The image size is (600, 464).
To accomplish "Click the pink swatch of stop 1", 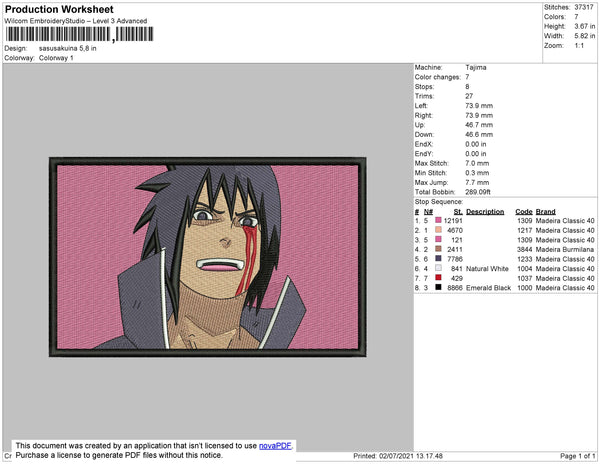I will [438, 220].
